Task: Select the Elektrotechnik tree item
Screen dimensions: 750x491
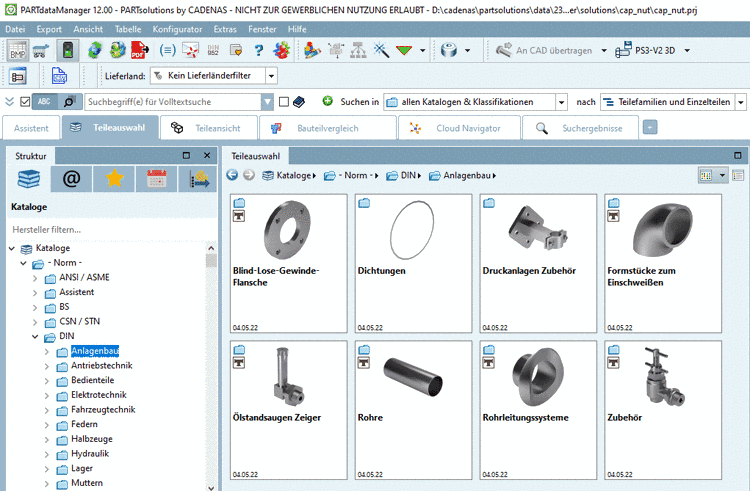Action: coord(99,395)
